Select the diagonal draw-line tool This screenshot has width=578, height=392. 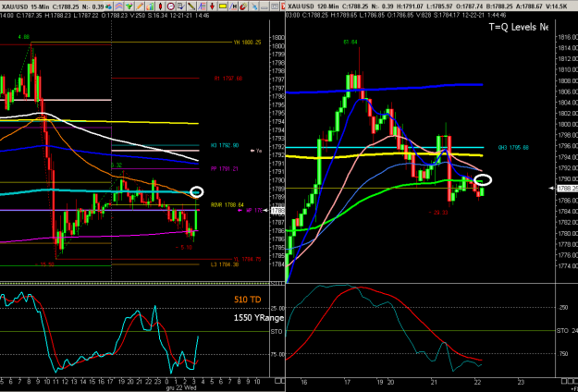(191, 6)
